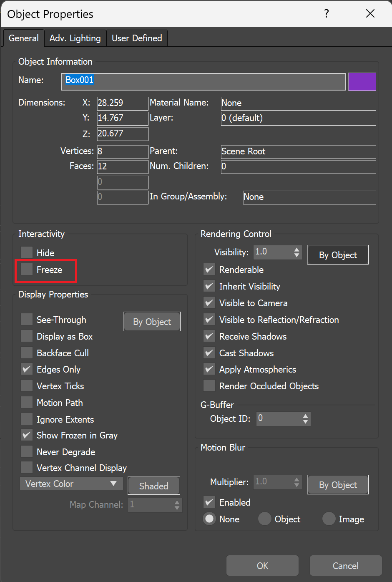Viewport: 392px width, 582px height.
Task: Turn on See-Through display
Action: pos(27,320)
